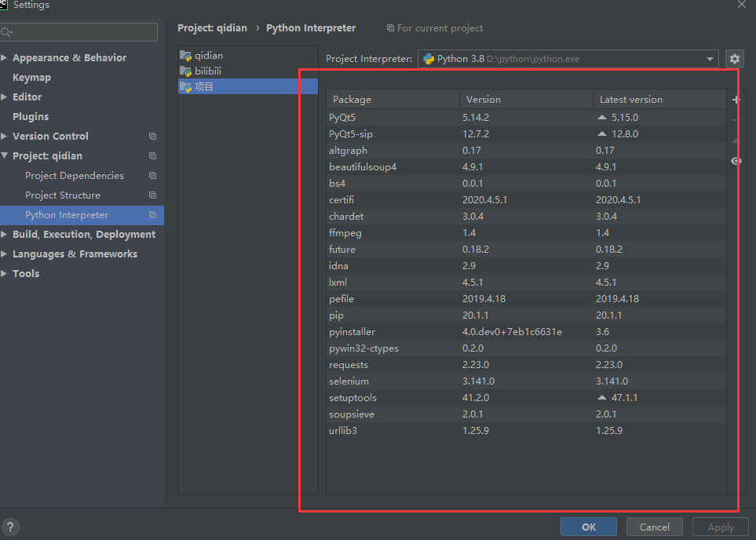Click the OK button

click(589, 527)
